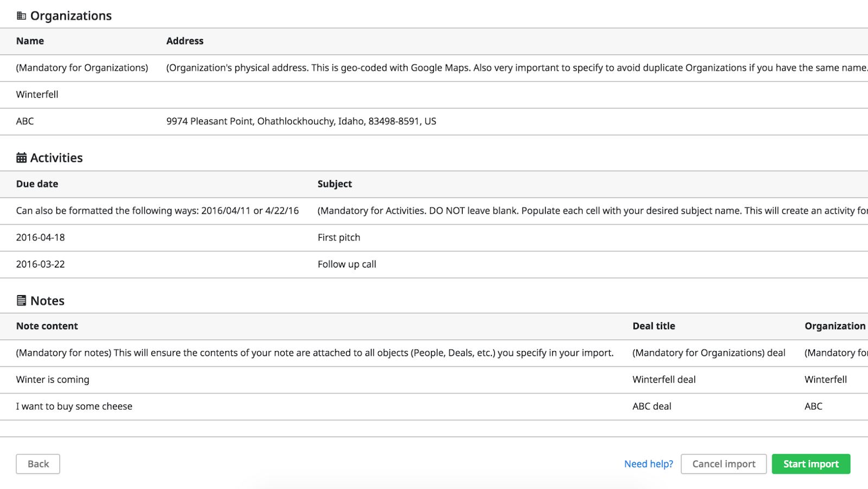Select the Winter is coming note

point(52,379)
